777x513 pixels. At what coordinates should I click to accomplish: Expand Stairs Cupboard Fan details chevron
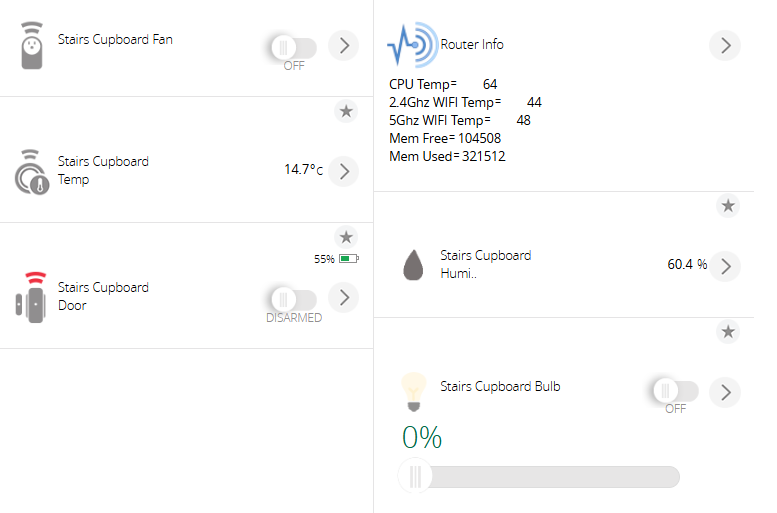pos(344,45)
